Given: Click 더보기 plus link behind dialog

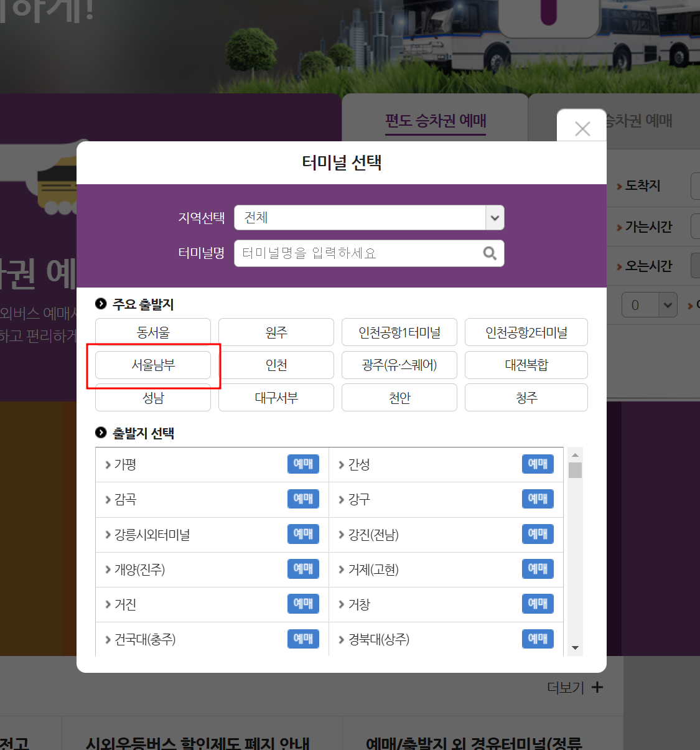Looking at the screenshot, I should [x=575, y=687].
